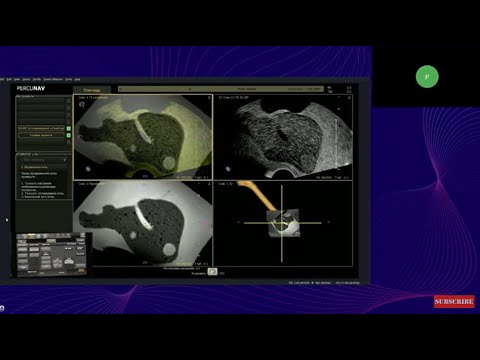Select the Стоп-кадр tab
This screenshot has width=480, height=360.
click(x=92, y=90)
